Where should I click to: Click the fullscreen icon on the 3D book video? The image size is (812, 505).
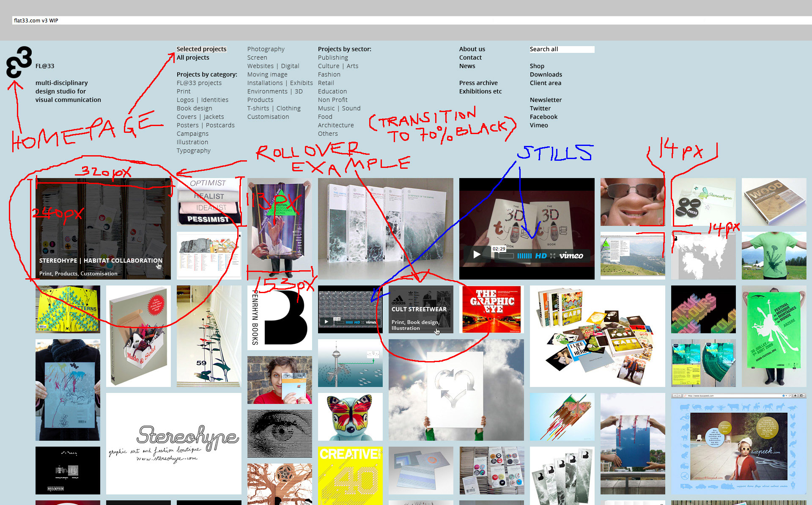tap(553, 256)
